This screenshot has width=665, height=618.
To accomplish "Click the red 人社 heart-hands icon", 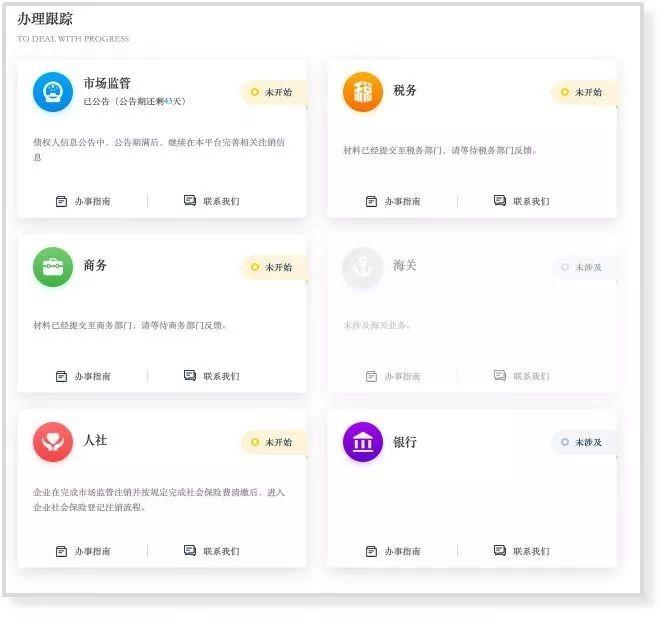I will click(x=53, y=442).
